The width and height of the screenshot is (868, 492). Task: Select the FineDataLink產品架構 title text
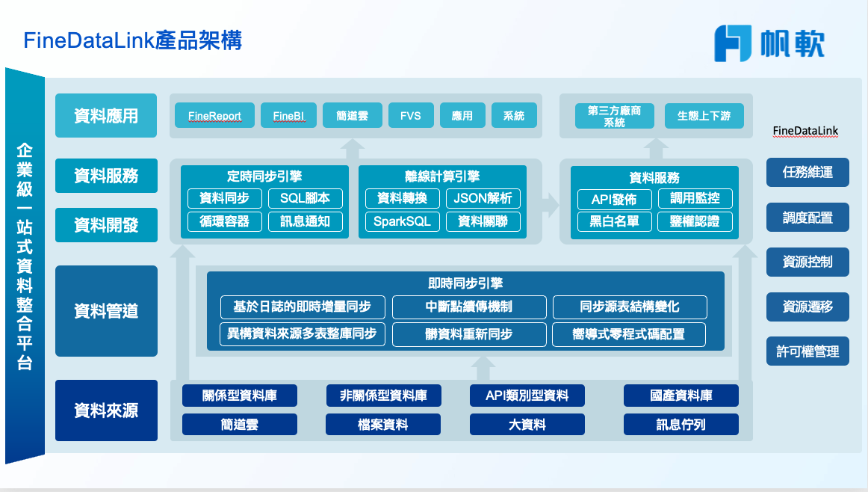tap(133, 40)
